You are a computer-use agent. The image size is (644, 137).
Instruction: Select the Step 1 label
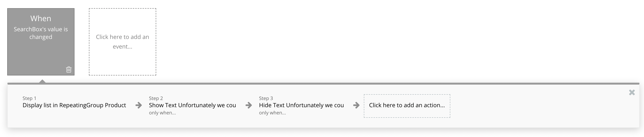tap(29, 98)
